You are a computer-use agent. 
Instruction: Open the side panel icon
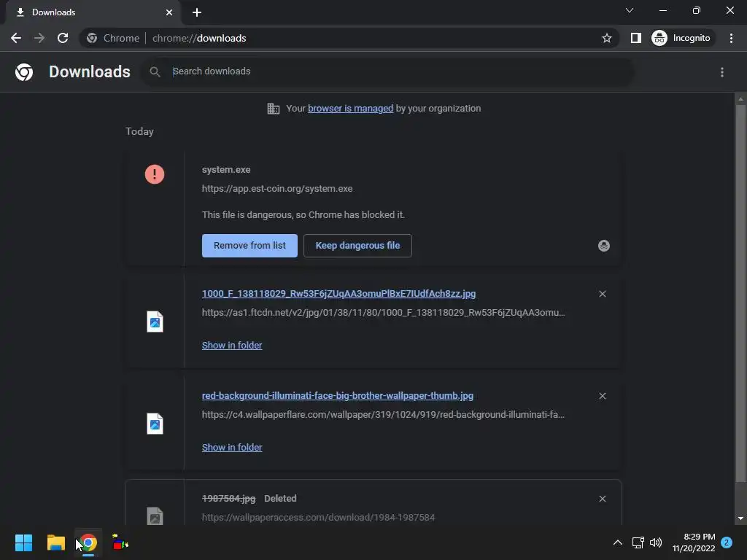point(635,38)
